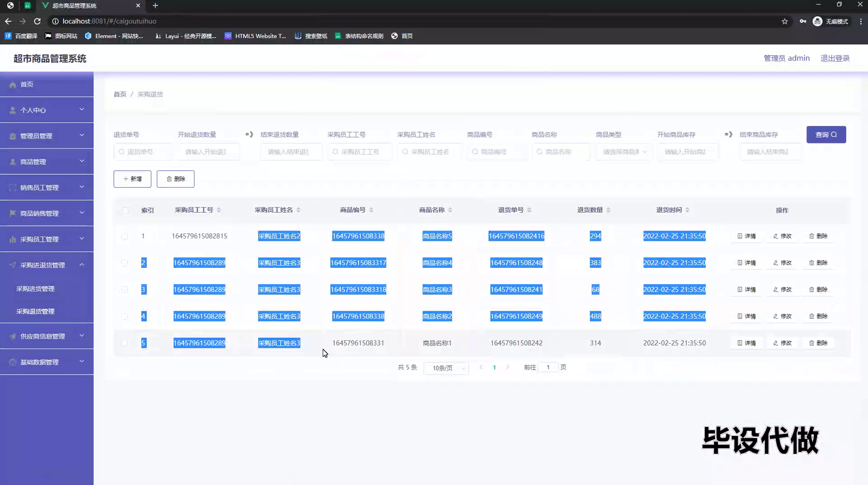Focus the 商品名称 search field
Viewport: 868px width, 485px height.
[x=561, y=152]
